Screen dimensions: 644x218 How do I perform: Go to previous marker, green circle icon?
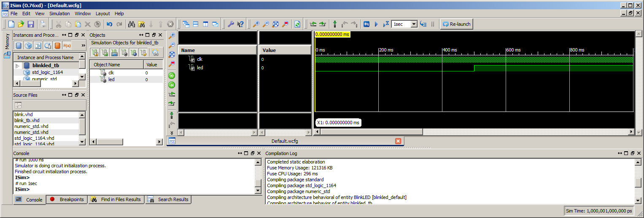point(172,76)
